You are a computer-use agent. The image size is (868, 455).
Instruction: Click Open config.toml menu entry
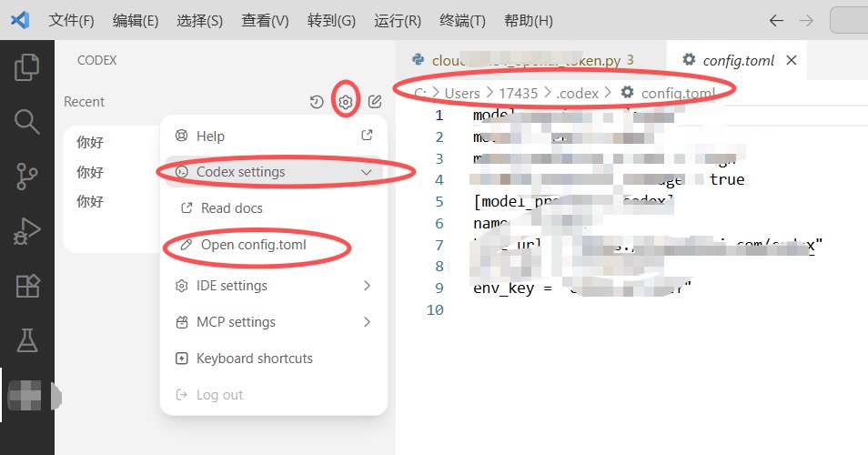[253, 245]
